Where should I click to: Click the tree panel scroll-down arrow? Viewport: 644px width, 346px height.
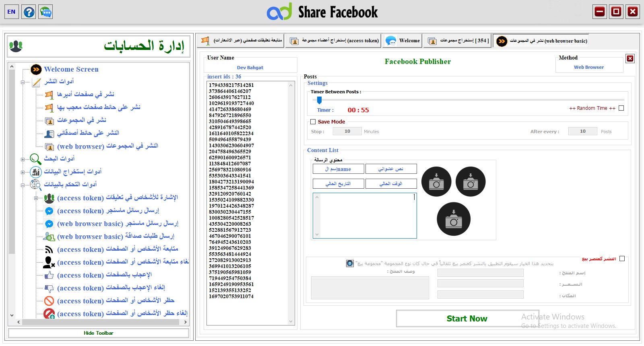pos(12,315)
